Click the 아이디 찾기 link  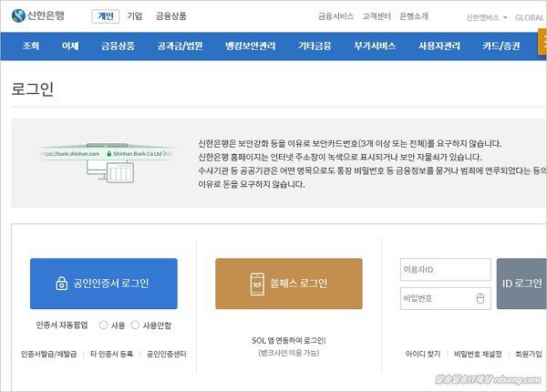click(422, 354)
